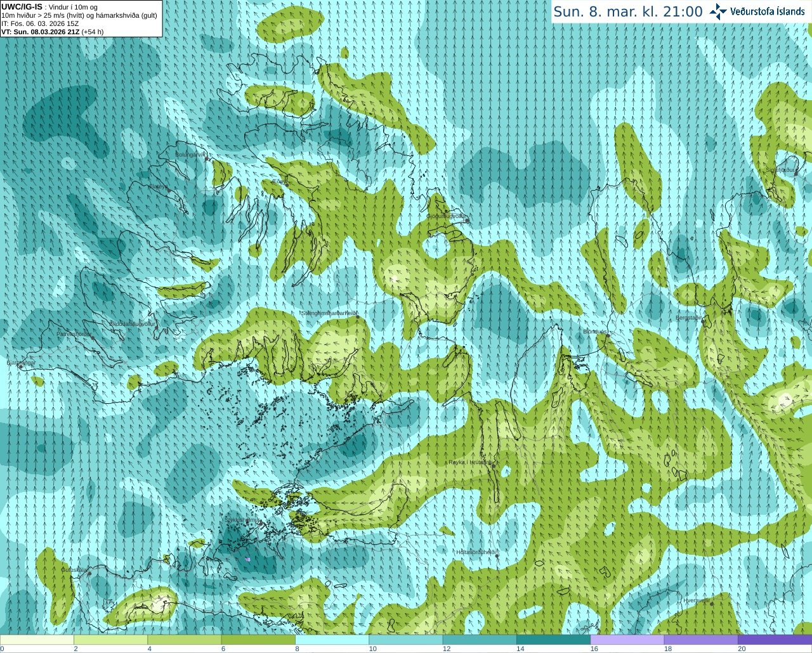This screenshot has height=653, width=812.
Task: Click the Bolungarvík station label
Action: [191, 154]
